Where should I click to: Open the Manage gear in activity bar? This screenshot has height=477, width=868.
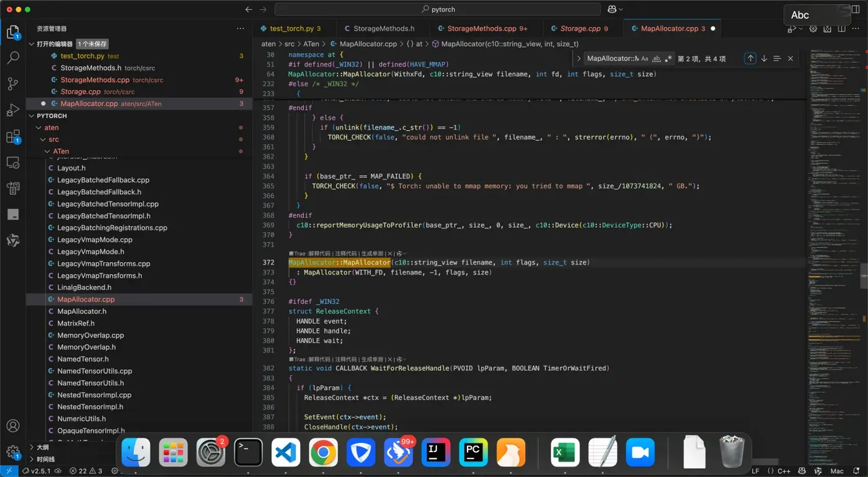(x=13, y=452)
